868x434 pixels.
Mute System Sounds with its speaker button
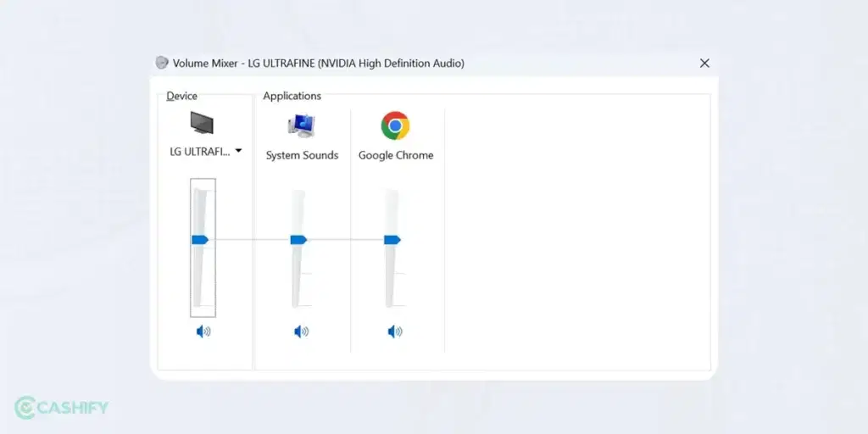pos(301,331)
